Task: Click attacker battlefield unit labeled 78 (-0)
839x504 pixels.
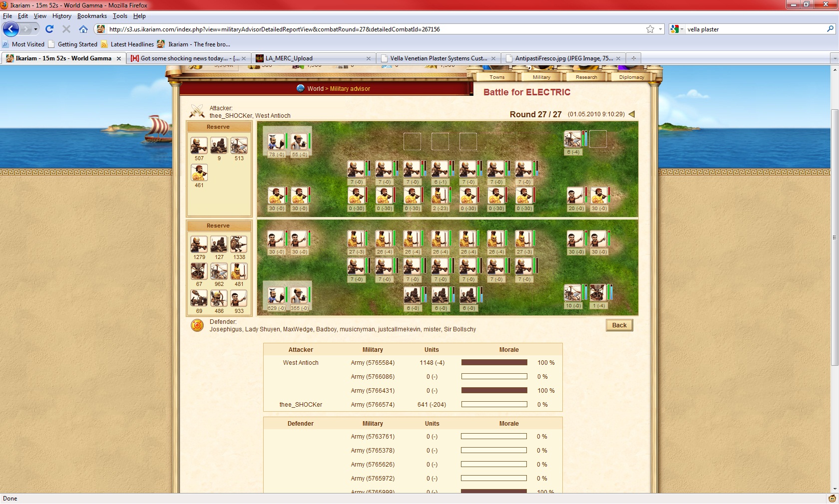Action: pyautogui.click(x=276, y=142)
